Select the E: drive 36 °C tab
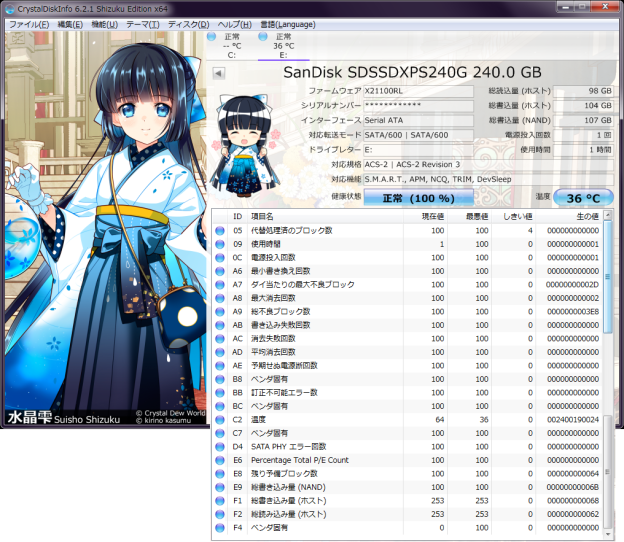The height and width of the screenshot is (542, 624). (283, 46)
